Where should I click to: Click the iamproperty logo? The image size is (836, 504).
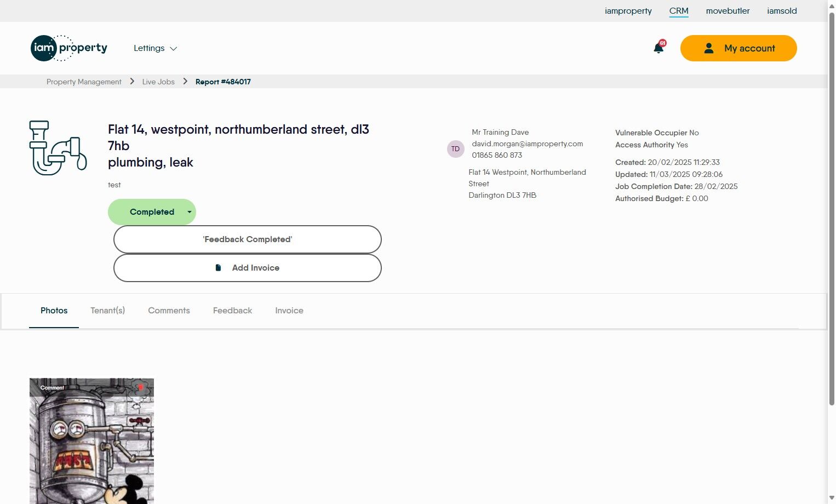click(69, 48)
